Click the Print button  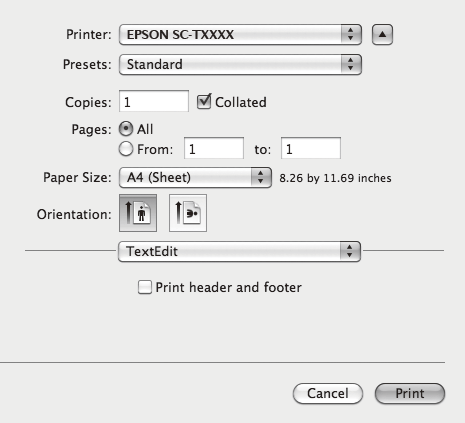pos(410,393)
